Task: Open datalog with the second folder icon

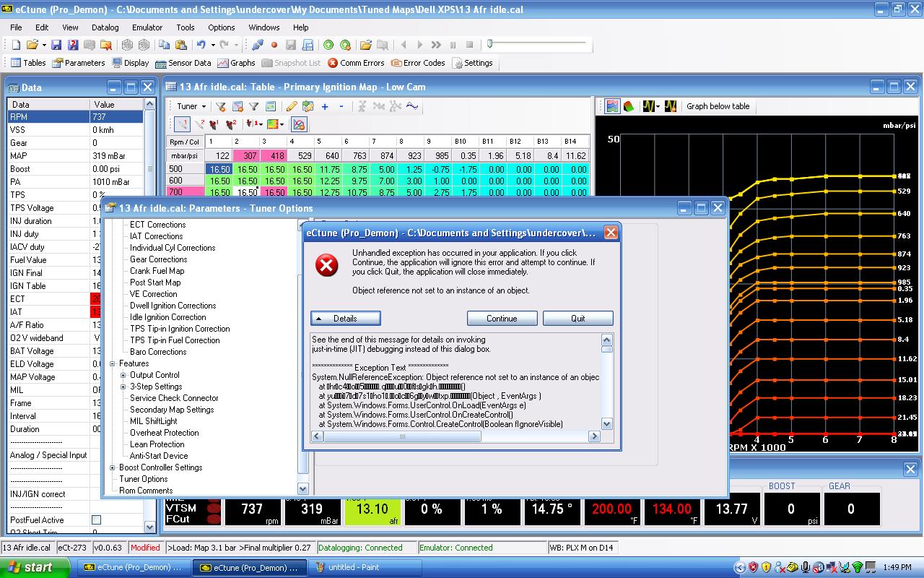Action: point(365,45)
